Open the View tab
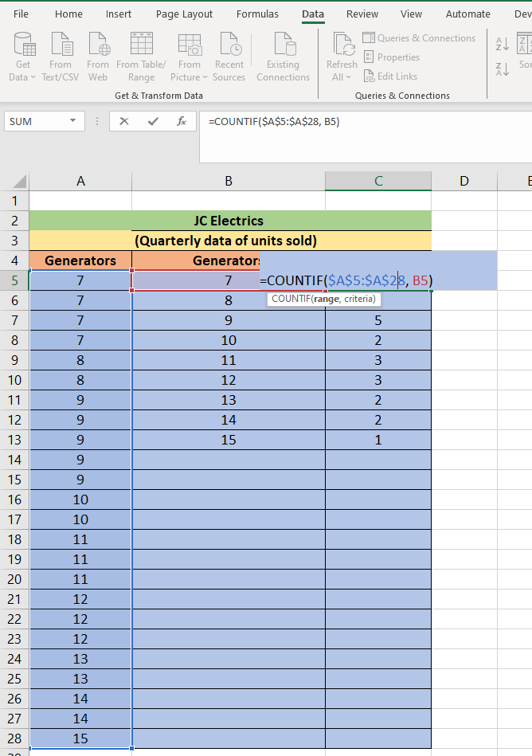Image resolution: width=532 pixels, height=756 pixels. [411, 14]
